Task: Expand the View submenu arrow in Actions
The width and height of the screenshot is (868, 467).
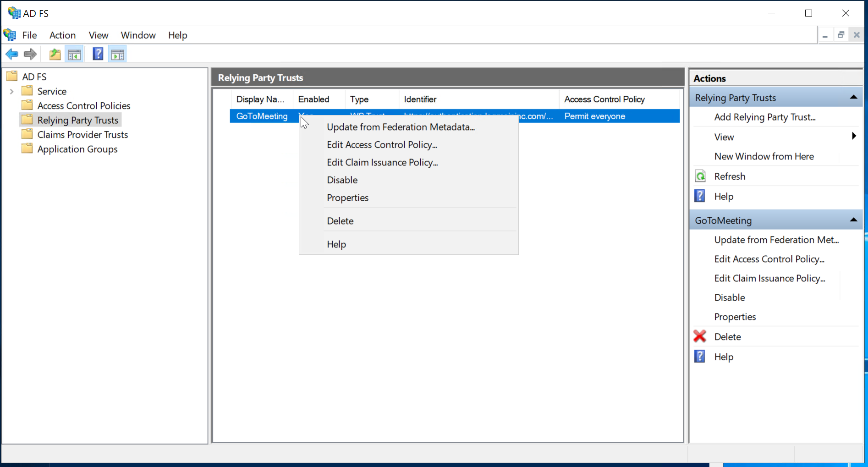Action: point(853,136)
